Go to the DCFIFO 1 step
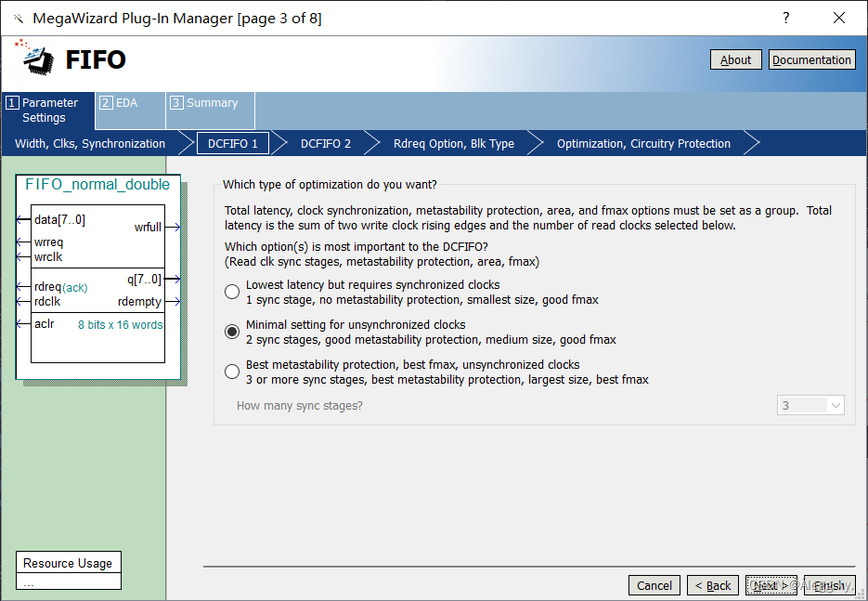Image resolution: width=868 pixels, height=601 pixels. click(233, 143)
